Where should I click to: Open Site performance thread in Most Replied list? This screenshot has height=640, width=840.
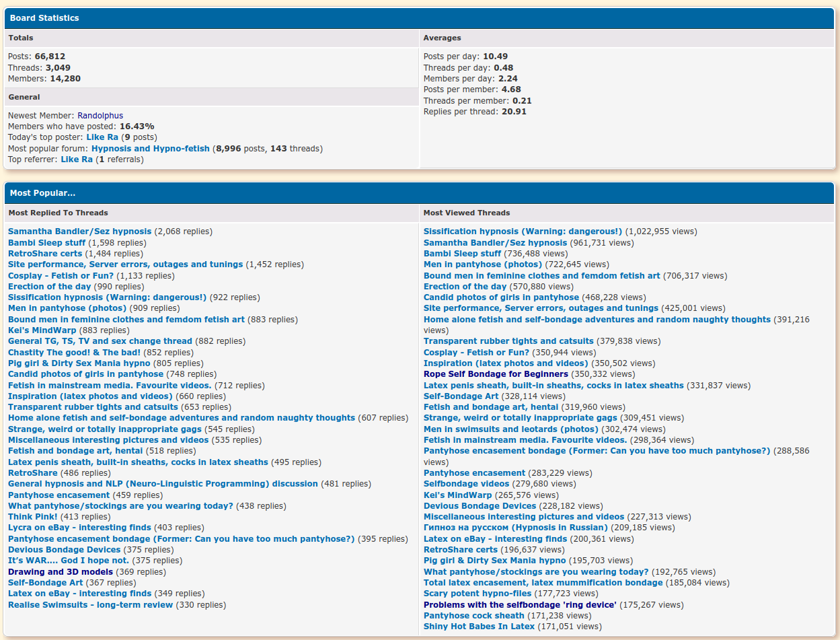[125, 264]
